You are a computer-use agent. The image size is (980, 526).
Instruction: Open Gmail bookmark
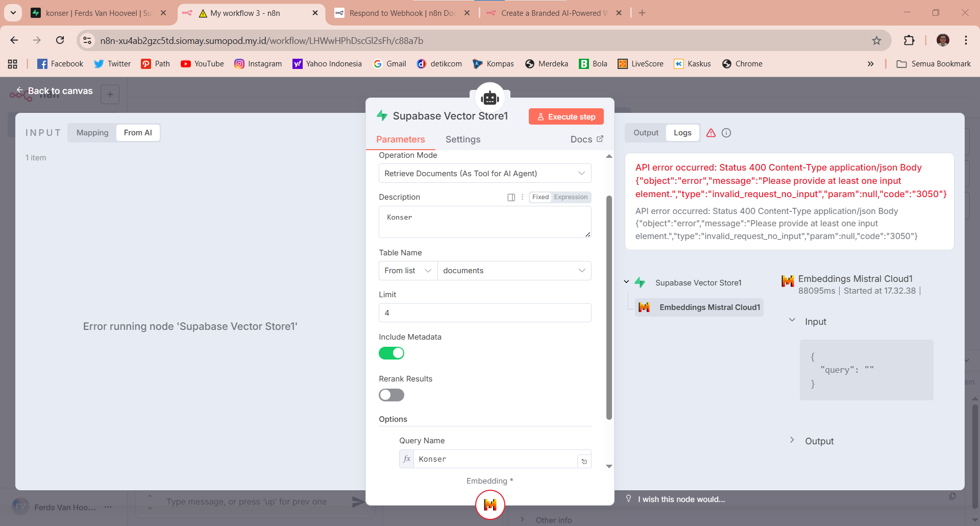point(389,64)
